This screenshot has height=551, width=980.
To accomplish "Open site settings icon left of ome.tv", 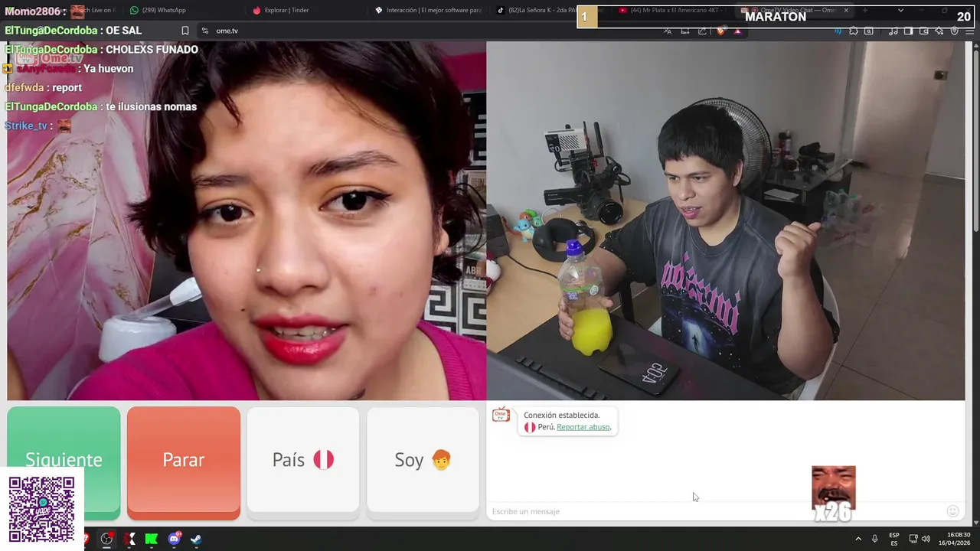I will (204, 31).
